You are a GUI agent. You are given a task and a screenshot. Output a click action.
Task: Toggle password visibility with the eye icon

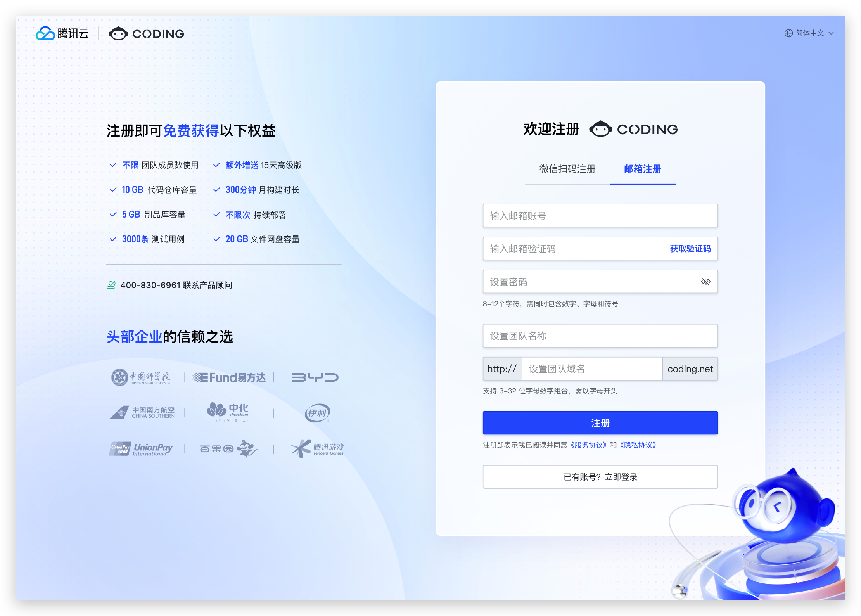tap(706, 282)
